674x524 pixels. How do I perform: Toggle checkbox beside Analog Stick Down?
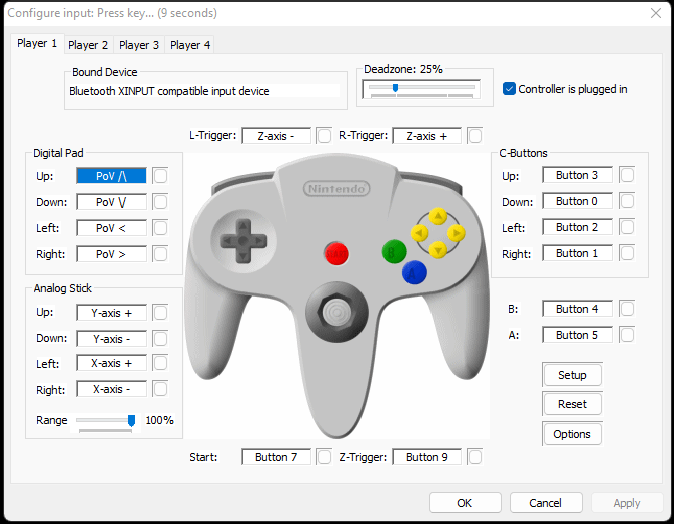[x=160, y=339]
